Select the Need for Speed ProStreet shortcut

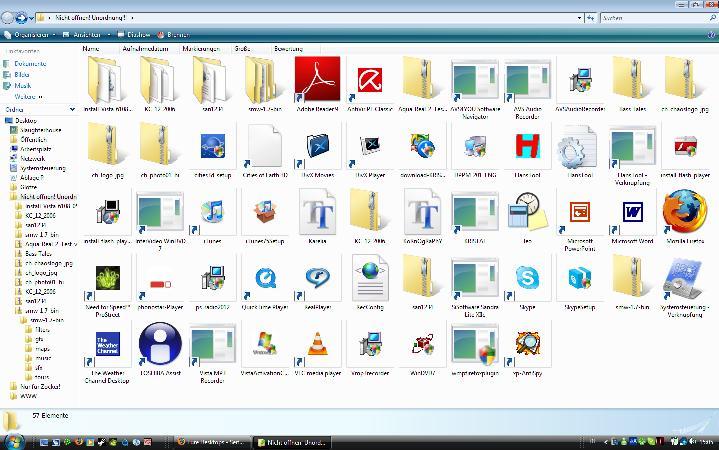(107, 278)
